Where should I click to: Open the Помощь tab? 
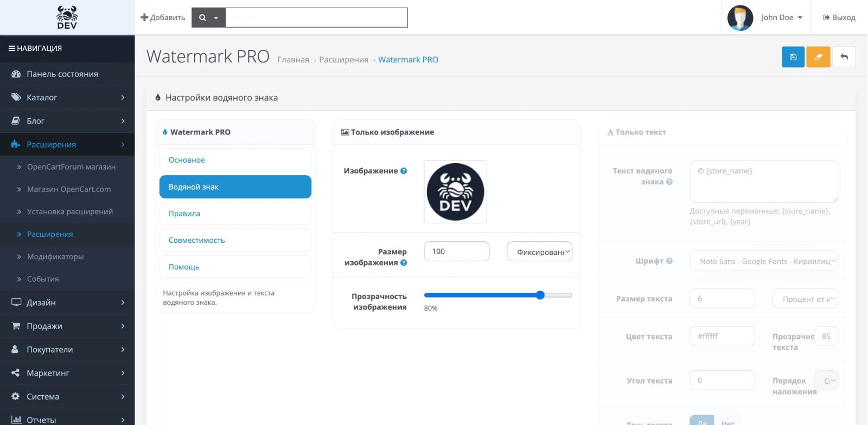[x=235, y=267]
